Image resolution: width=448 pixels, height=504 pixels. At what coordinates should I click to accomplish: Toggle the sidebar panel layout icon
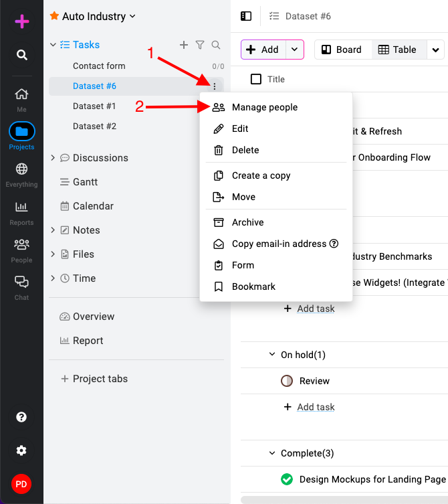tap(246, 16)
